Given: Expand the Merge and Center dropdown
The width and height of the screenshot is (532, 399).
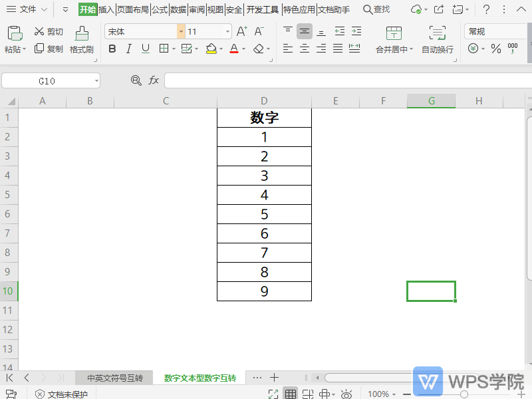Looking at the screenshot, I should point(412,49).
